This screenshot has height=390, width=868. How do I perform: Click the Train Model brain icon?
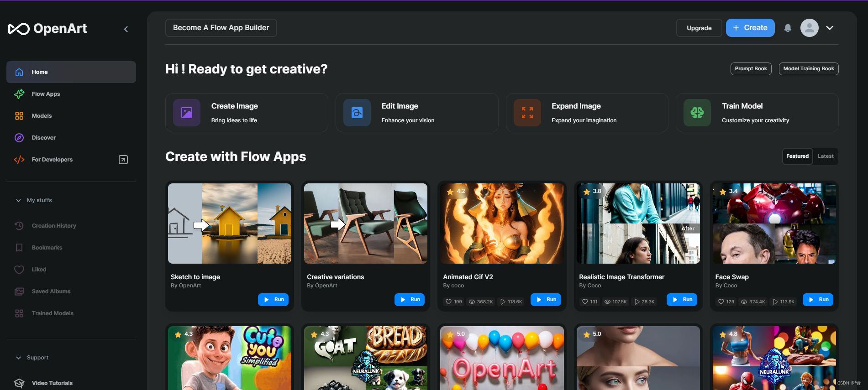coord(697,113)
